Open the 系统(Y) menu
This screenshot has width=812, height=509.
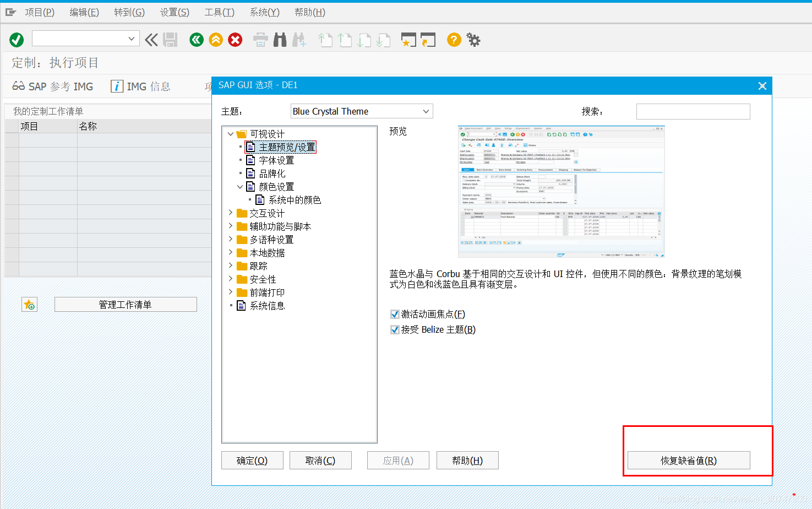[x=264, y=12]
